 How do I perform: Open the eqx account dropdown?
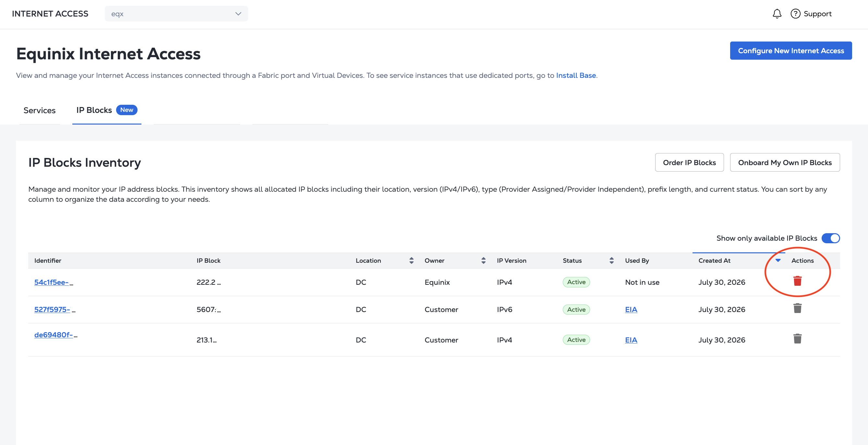(176, 14)
